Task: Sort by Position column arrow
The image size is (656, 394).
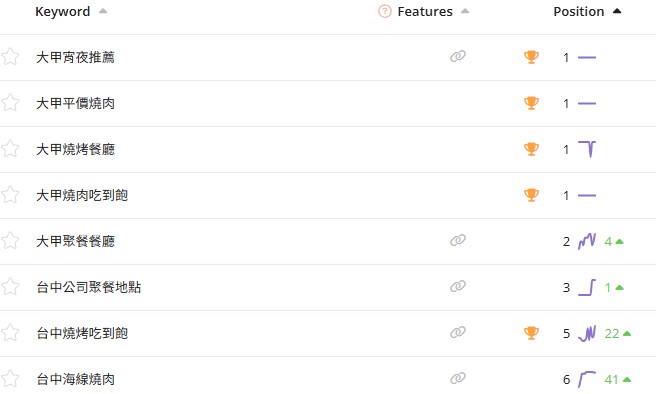Action: [x=617, y=11]
